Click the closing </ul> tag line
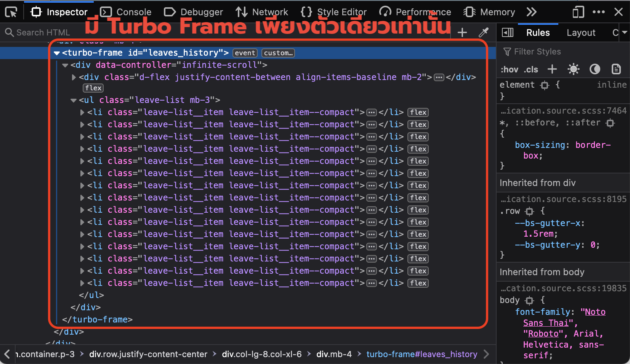630x364 pixels. [x=91, y=295]
